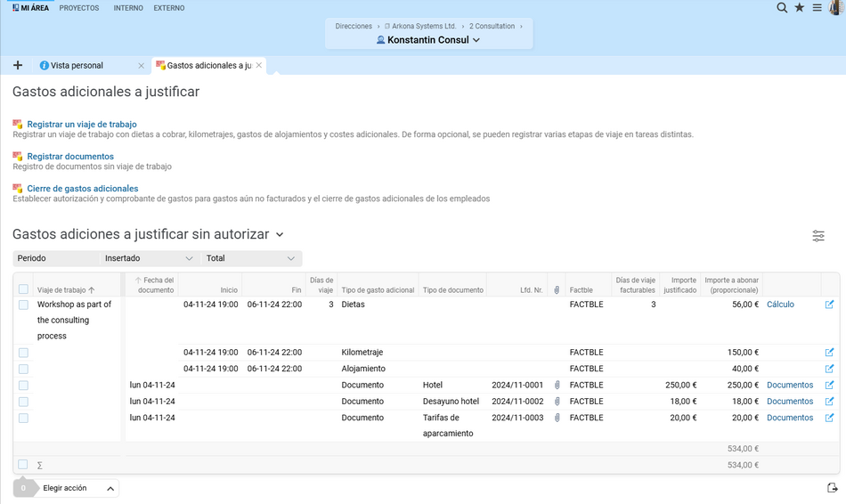Open the search magnifier icon
846x504 pixels.
pos(781,7)
